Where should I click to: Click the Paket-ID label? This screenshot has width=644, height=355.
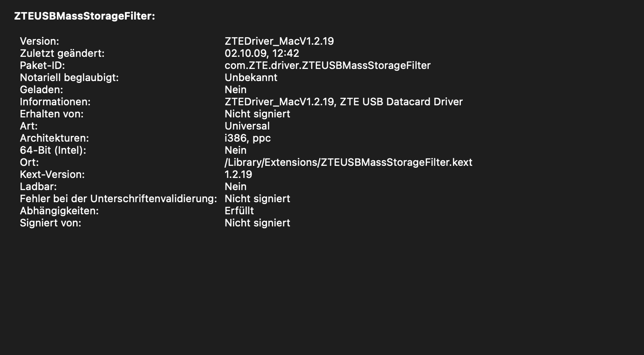[42, 65]
